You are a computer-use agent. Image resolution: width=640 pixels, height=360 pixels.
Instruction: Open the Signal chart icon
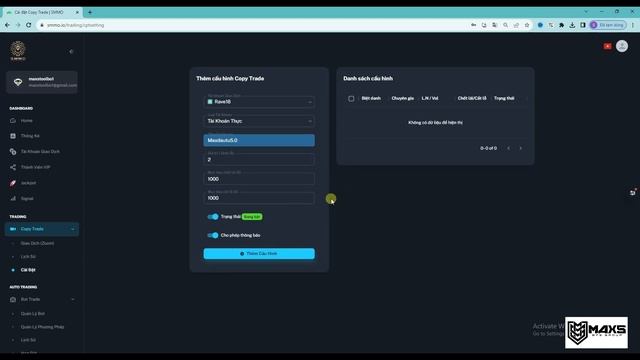[13, 198]
